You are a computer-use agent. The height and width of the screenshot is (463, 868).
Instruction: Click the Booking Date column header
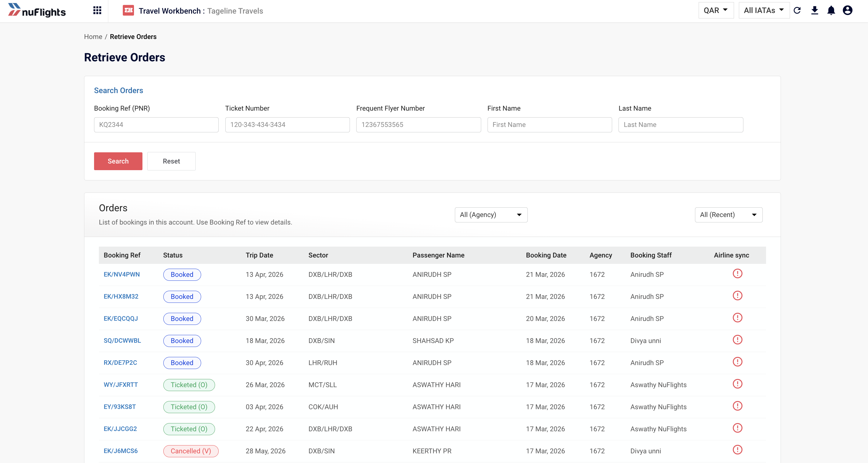pyautogui.click(x=546, y=255)
